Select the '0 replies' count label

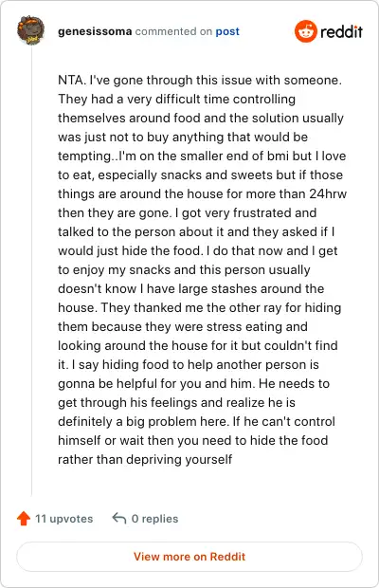pyautogui.click(x=154, y=519)
